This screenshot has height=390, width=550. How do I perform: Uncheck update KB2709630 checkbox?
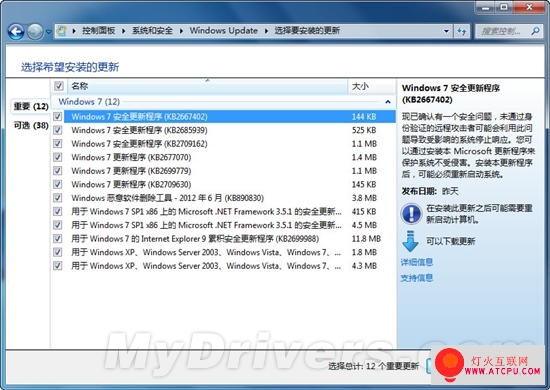click(58, 184)
